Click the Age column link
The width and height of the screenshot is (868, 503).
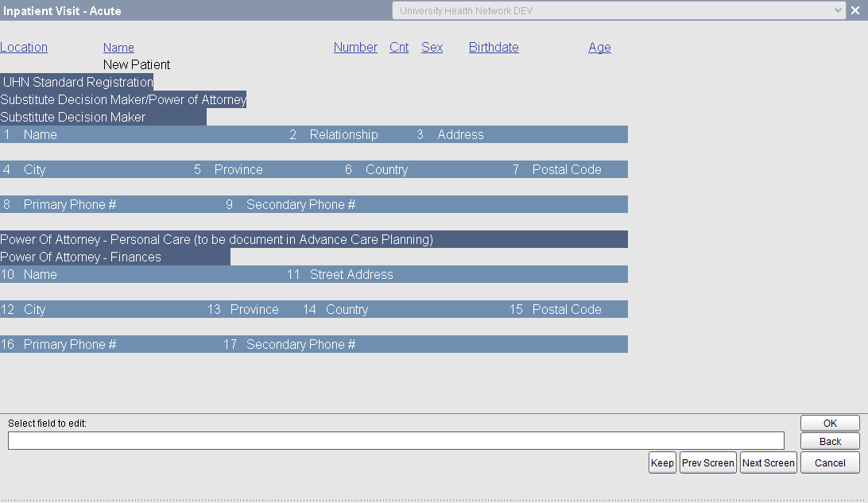coord(599,48)
